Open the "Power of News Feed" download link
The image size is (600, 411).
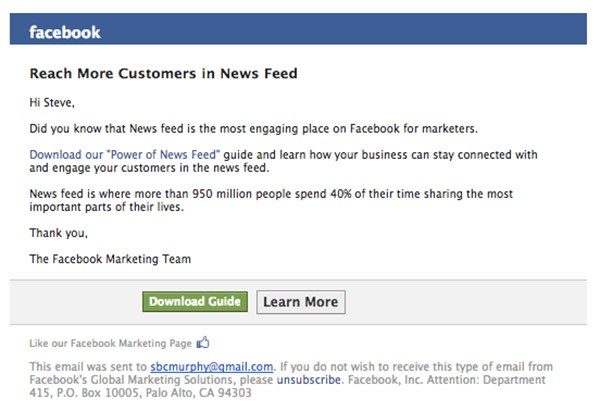point(125,155)
